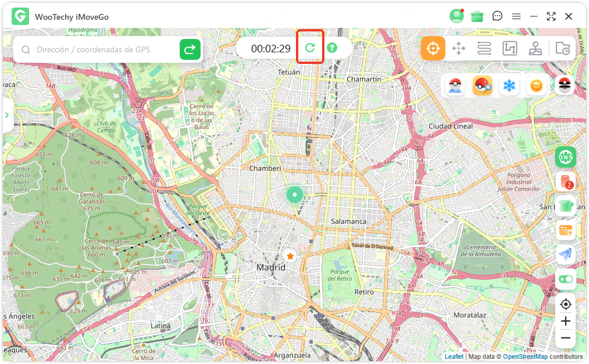Image resolution: width=589 pixels, height=364 pixels.
Task: Switch to Jump Teleport mode arrows icon
Action: 459,48
